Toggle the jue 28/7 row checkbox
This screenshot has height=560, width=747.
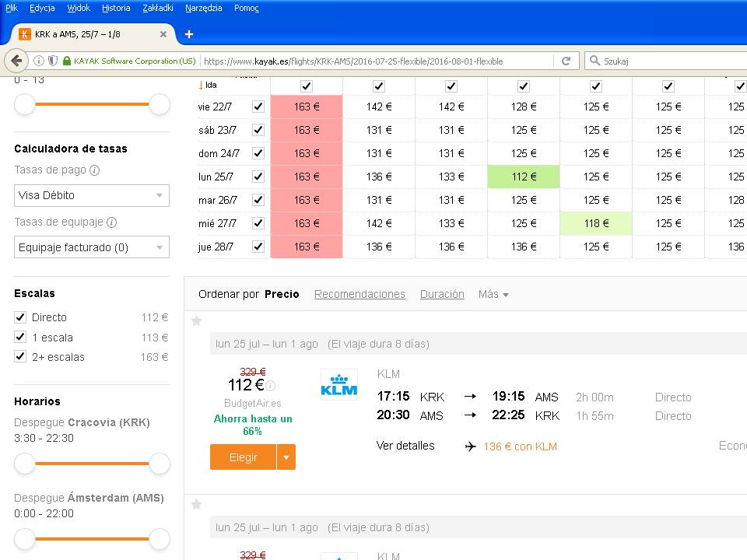258,247
